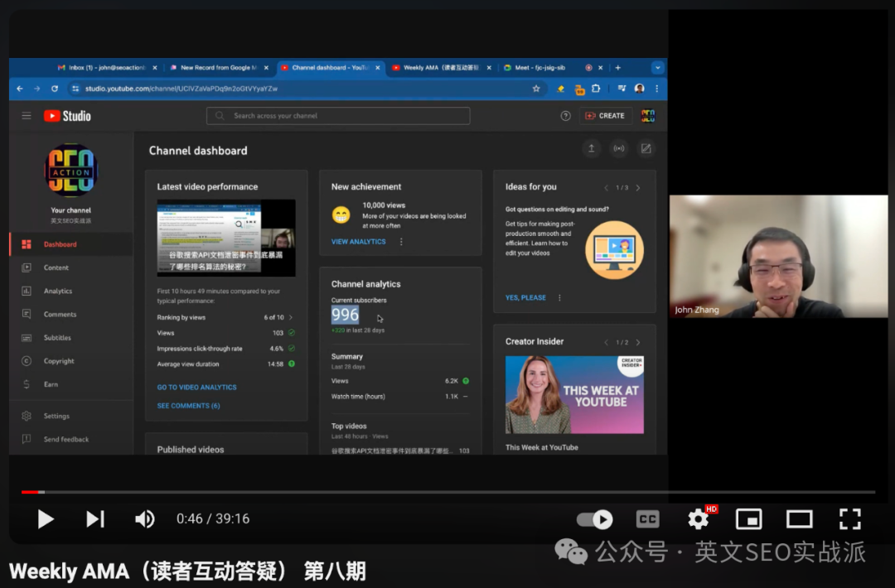
Task: Go to previous Ideas for you card
Action: pos(606,188)
